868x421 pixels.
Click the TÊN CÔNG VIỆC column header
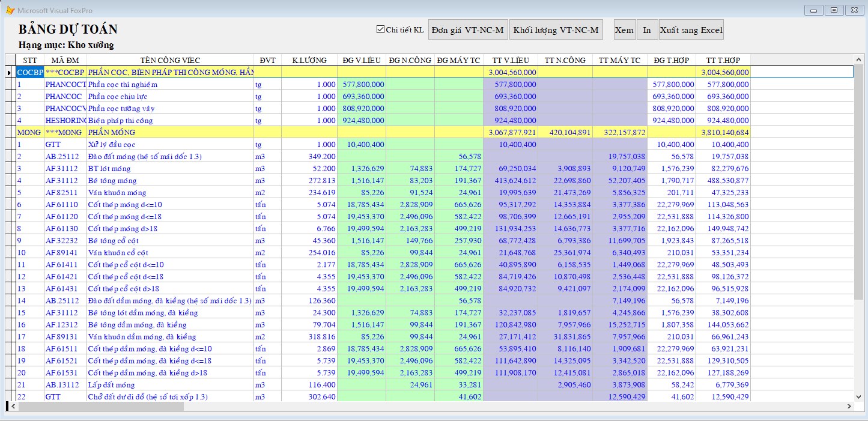tap(170, 60)
